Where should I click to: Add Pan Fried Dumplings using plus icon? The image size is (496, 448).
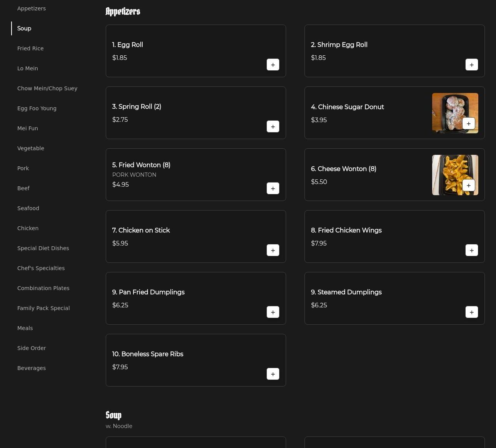[273, 312]
